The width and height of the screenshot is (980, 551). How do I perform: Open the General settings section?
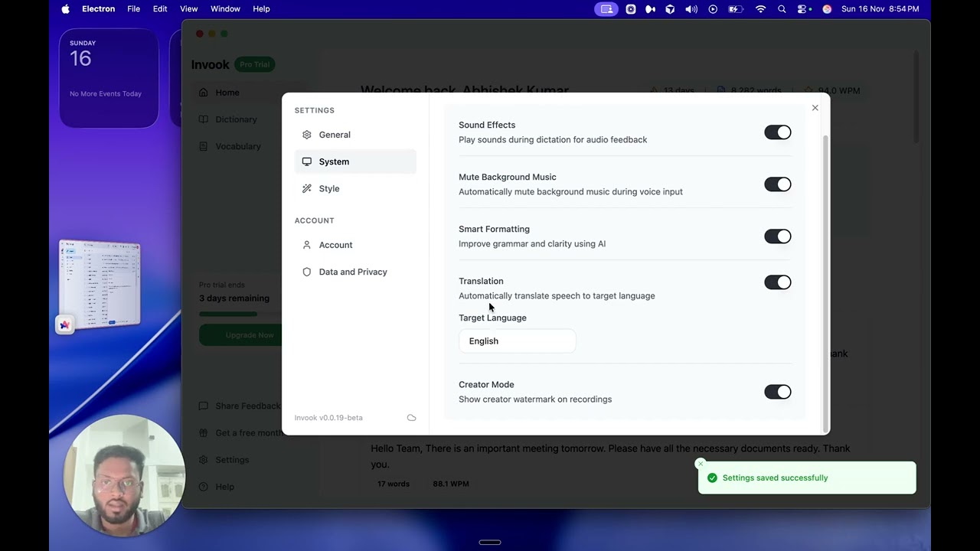click(x=355, y=135)
